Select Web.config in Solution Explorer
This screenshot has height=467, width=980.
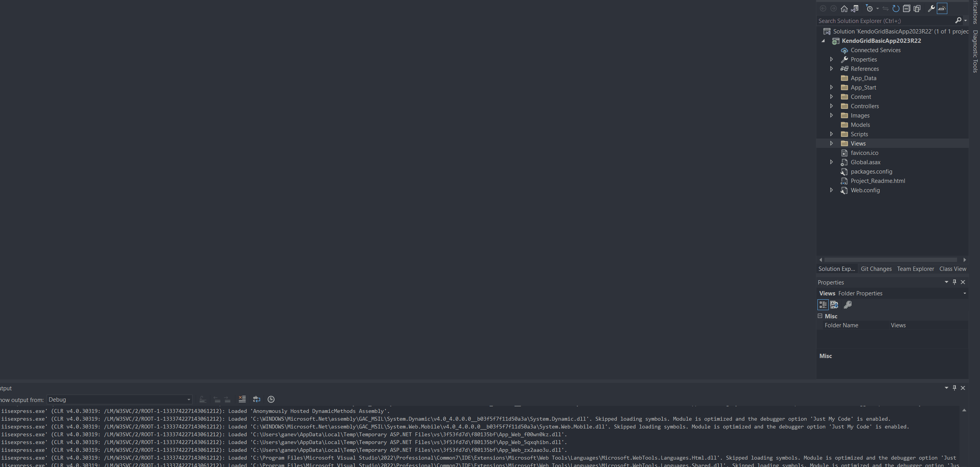pos(865,190)
